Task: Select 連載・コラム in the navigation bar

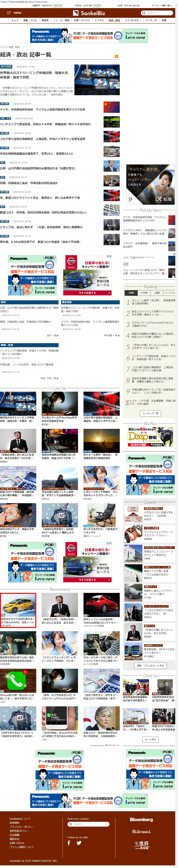Action: tap(30, 20)
